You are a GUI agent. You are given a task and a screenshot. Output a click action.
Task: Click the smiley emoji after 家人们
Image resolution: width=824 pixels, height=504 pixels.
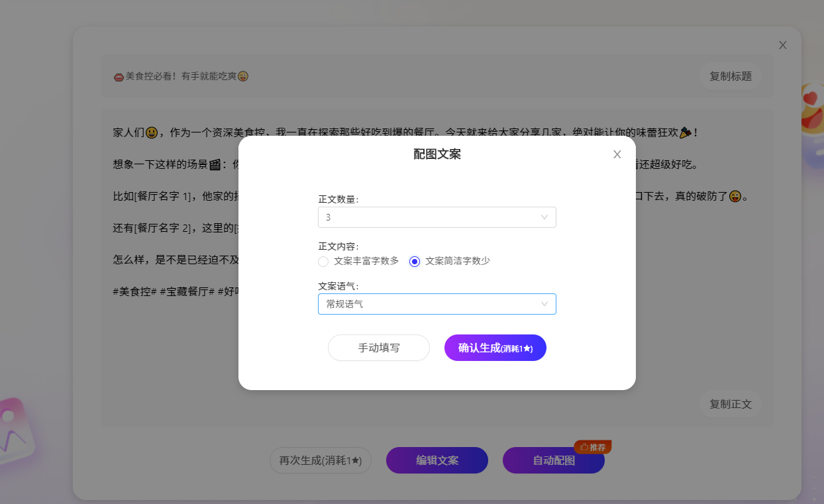tap(152, 132)
